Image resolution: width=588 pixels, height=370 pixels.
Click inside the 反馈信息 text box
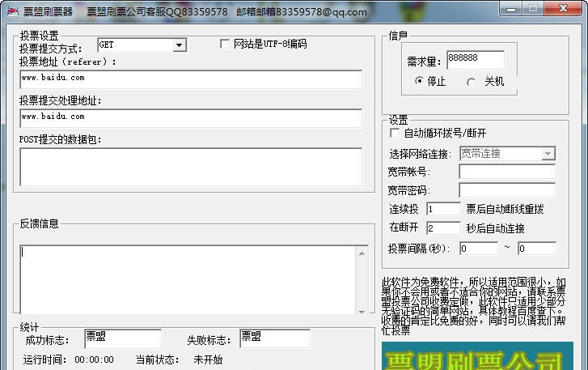(x=188, y=279)
